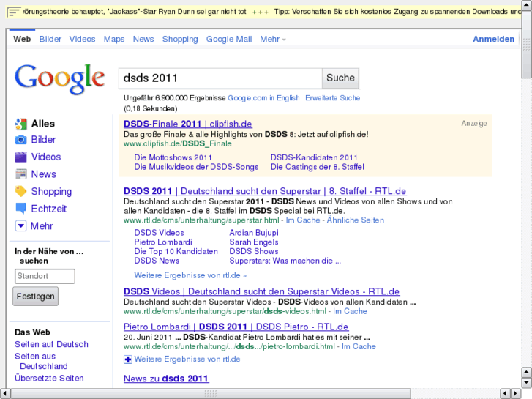The height and width of the screenshot is (399, 532).
Task: Open News zu dsds 2011 link
Action: click(166, 379)
